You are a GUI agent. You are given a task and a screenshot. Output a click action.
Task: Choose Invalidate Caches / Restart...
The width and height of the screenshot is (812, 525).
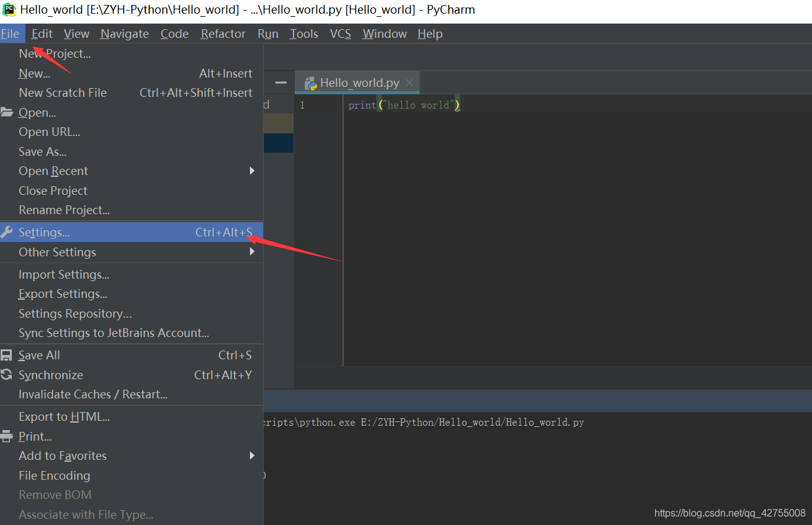tap(132, 394)
